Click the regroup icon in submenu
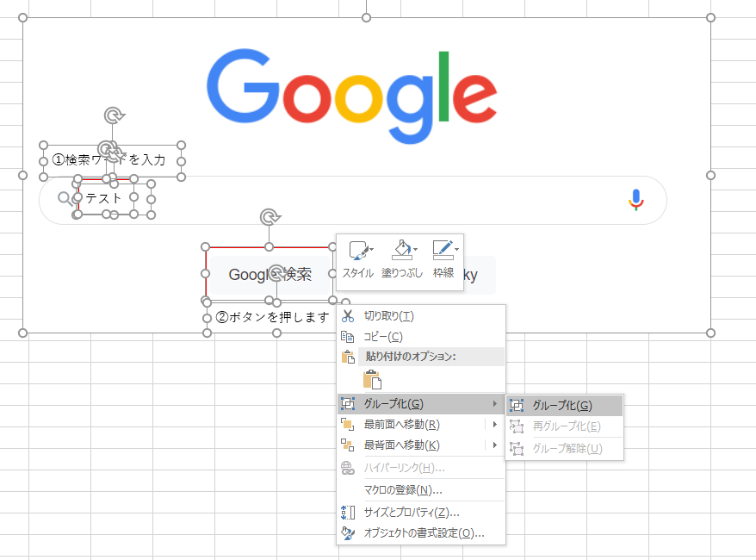The width and height of the screenshot is (756, 560). pos(517,426)
